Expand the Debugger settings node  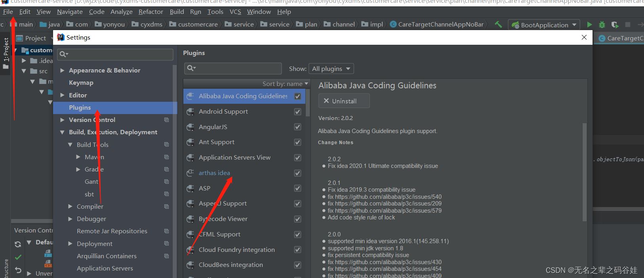[x=70, y=219]
